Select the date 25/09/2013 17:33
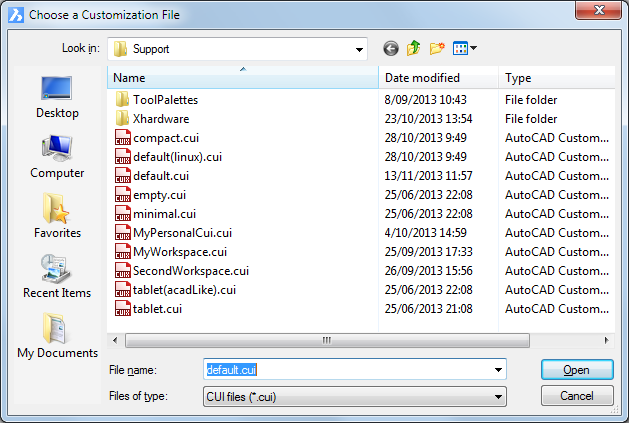This screenshot has width=629, height=423. click(428, 252)
